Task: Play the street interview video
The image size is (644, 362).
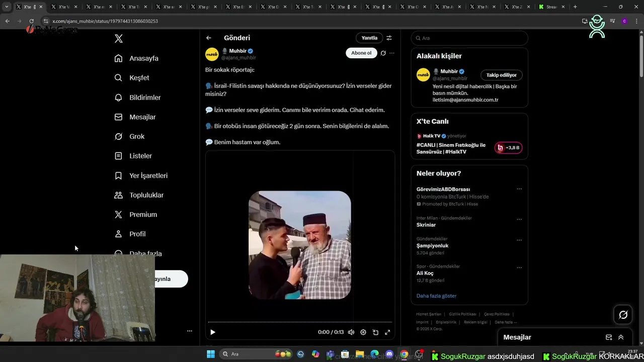Action: pos(213,332)
